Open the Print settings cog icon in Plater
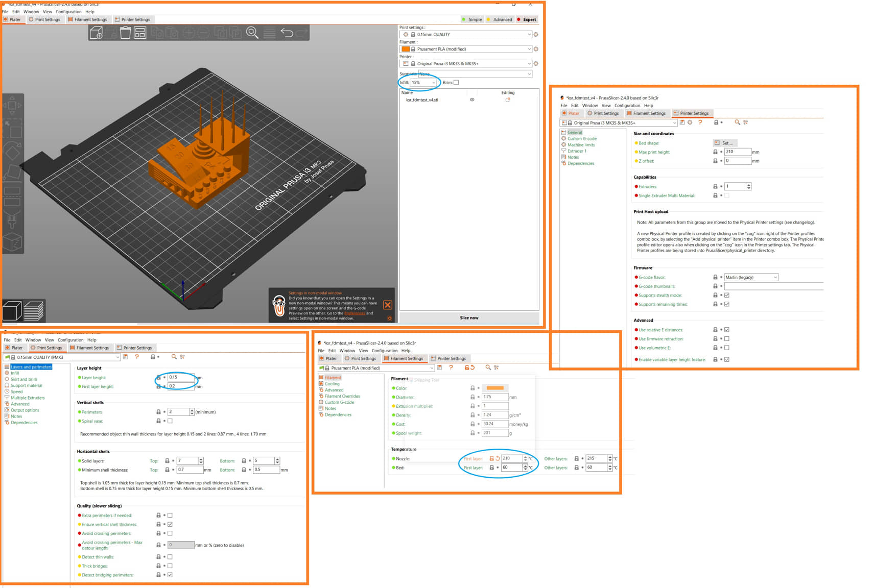Viewport: 874px width, 588px height. [x=536, y=35]
